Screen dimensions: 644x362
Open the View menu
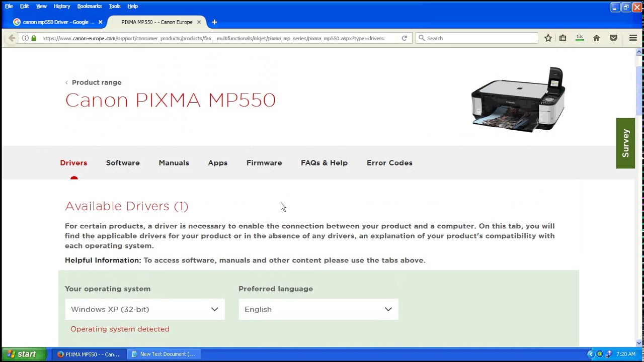click(x=41, y=7)
